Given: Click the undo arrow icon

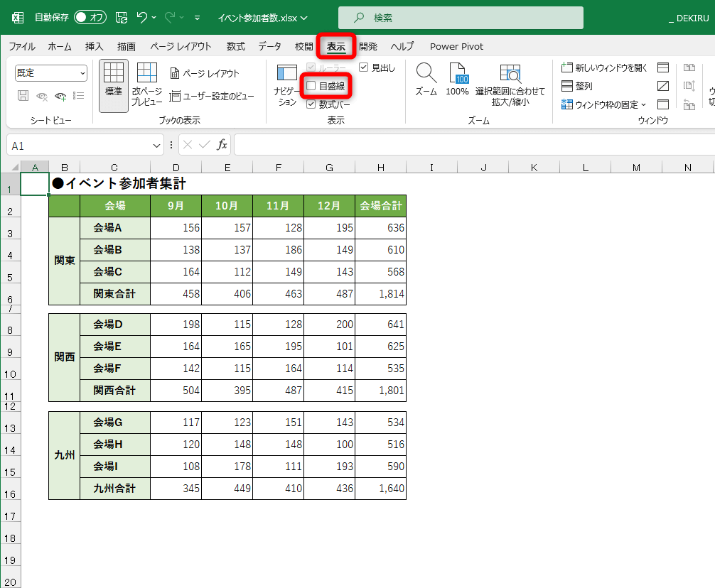Looking at the screenshot, I should point(142,17).
